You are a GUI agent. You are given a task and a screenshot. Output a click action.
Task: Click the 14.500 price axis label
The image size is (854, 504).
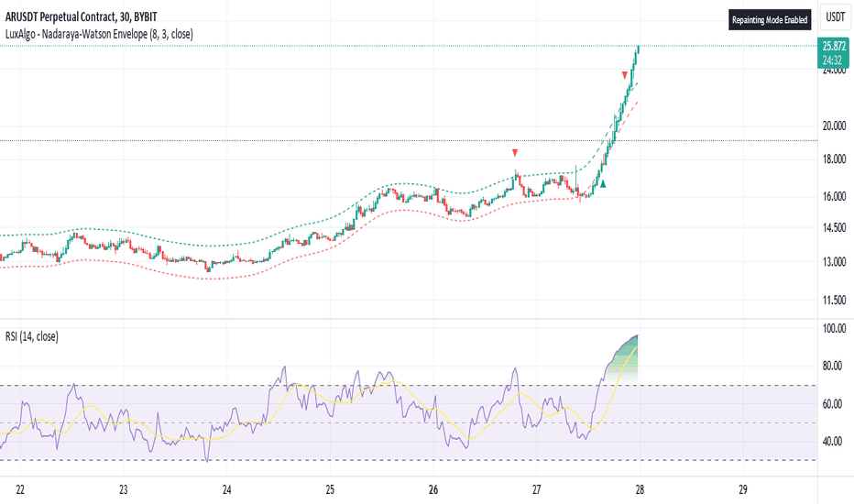(x=834, y=228)
